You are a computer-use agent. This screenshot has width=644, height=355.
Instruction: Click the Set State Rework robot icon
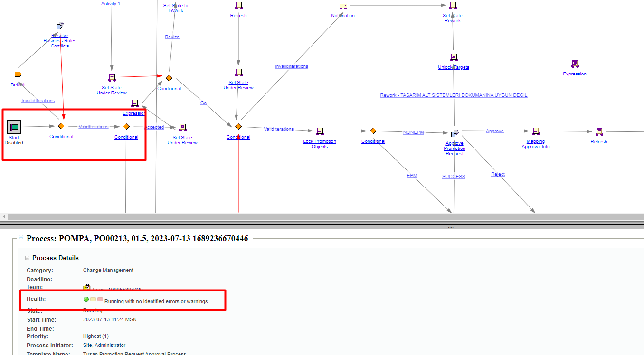tap(452, 6)
